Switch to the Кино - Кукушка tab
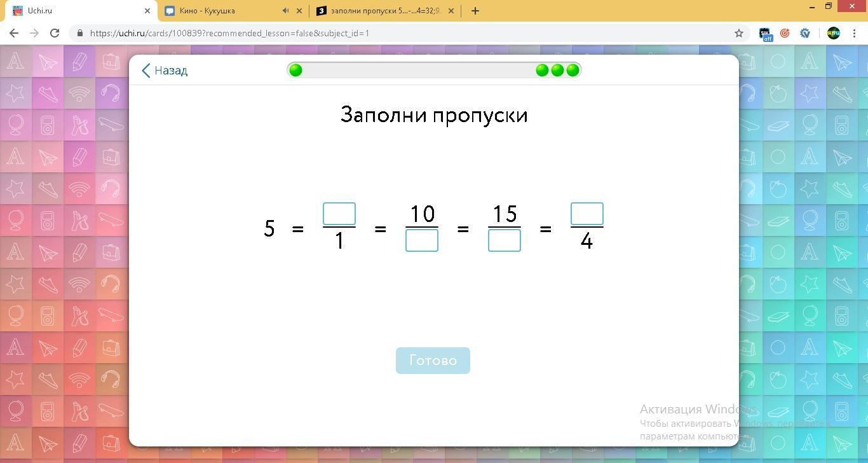This screenshot has width=868, height=463. [x=216, y=11]
